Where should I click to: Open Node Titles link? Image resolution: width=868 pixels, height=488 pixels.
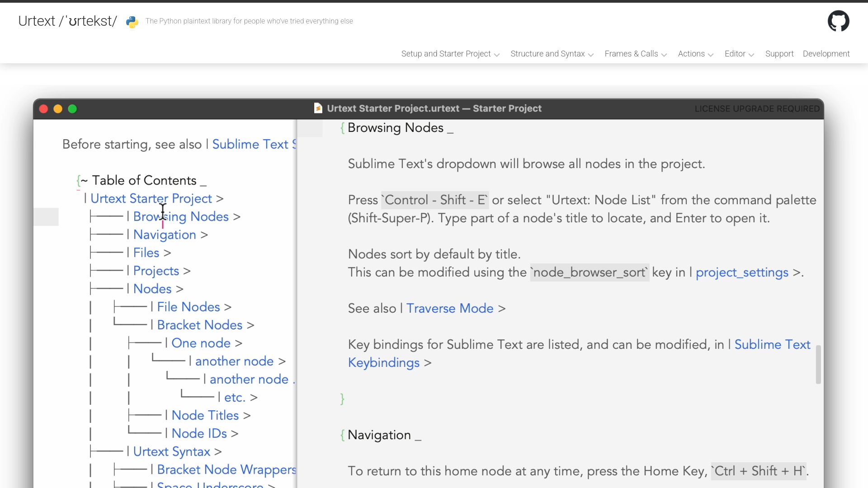205,415
